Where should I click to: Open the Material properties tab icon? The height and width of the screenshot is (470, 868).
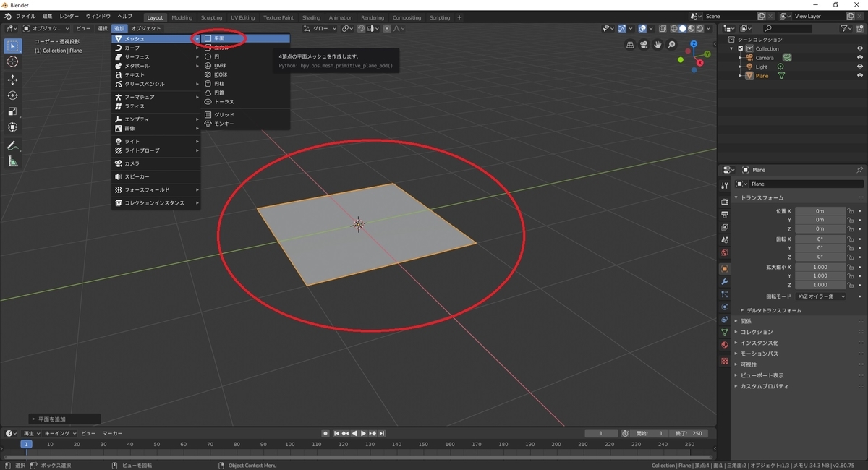pos(725,345)
